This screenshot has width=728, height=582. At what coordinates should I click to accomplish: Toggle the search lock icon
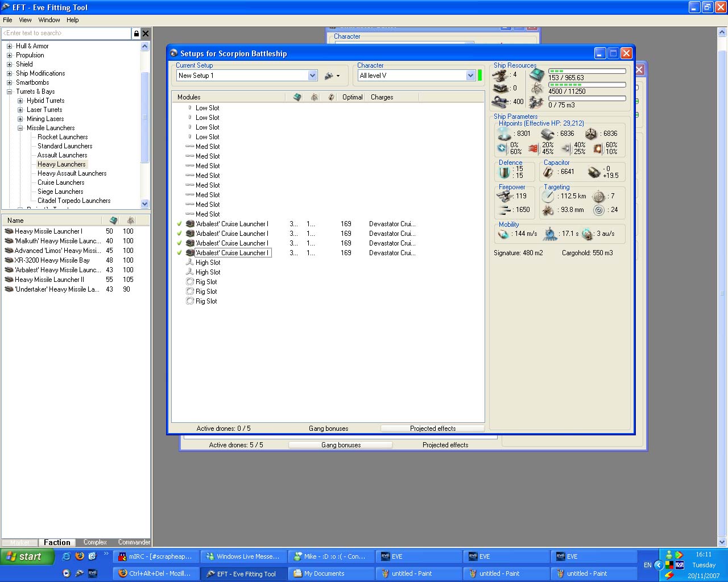(136, 34)
